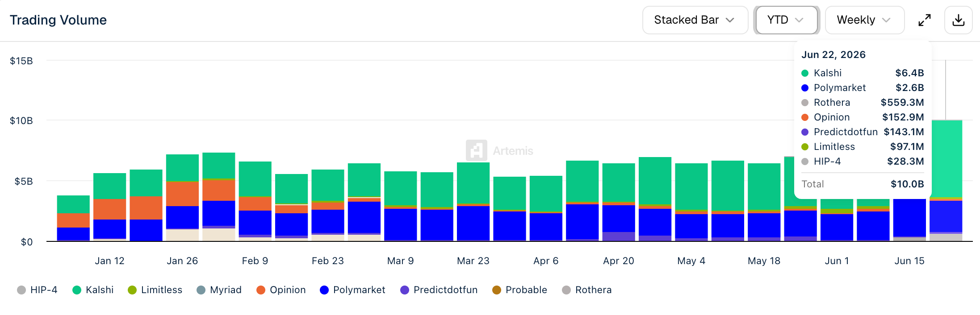
Task: Click the Limitless $97.1M tooltip value
Action: 907,147
